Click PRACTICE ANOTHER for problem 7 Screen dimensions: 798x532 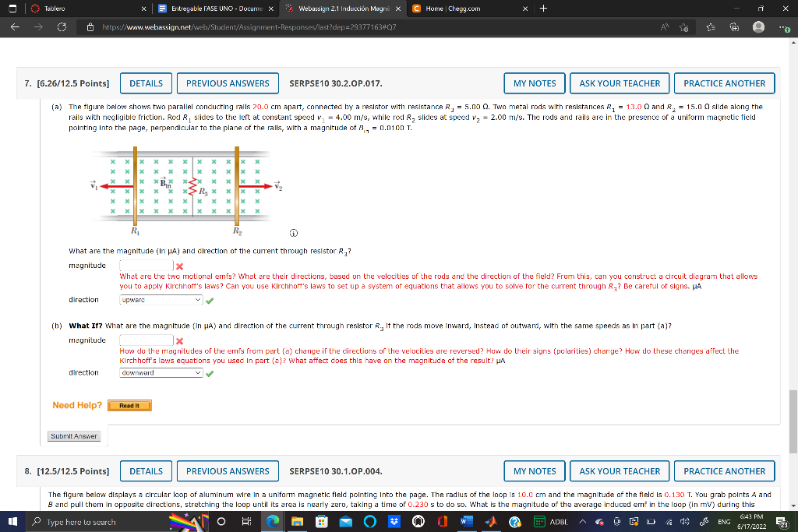coord(724,83)
